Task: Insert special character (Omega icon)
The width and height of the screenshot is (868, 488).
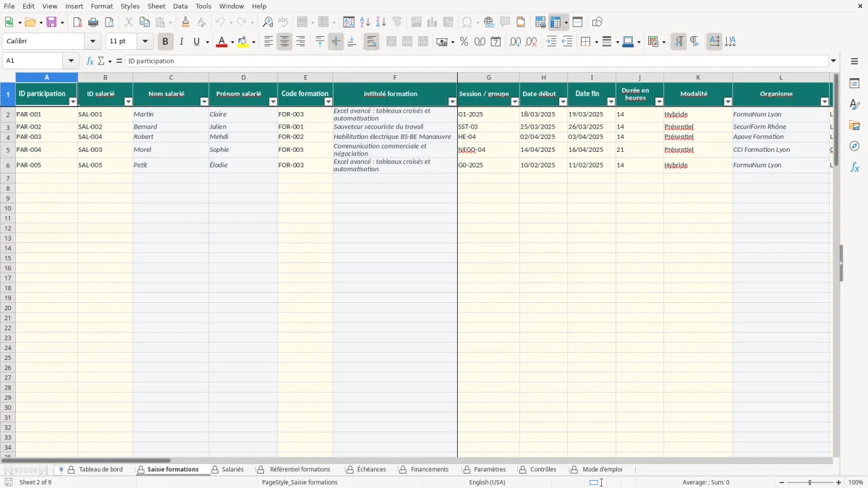Action: (467, 22)
